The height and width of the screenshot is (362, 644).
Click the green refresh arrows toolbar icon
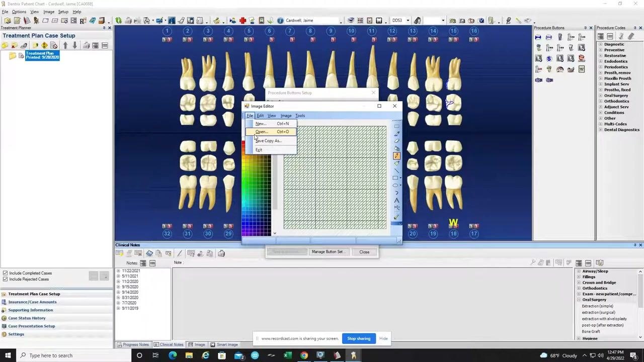click(x=118, y=21)
